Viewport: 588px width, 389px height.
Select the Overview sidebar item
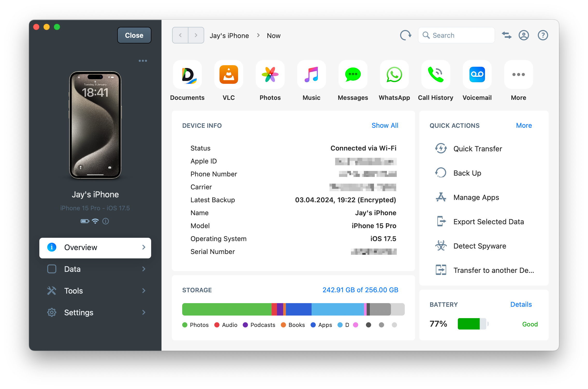(95, 248)
